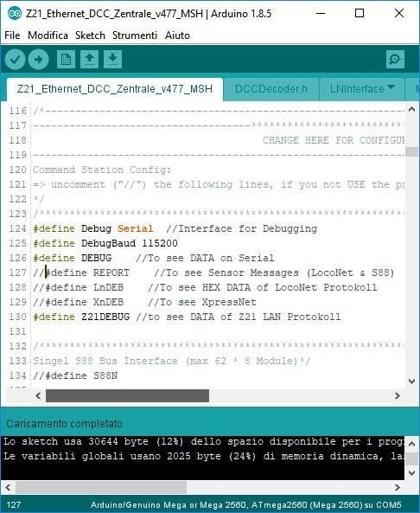420x513 pixels.
Task: Minimize the Arduino window
Action: [321, 14]
